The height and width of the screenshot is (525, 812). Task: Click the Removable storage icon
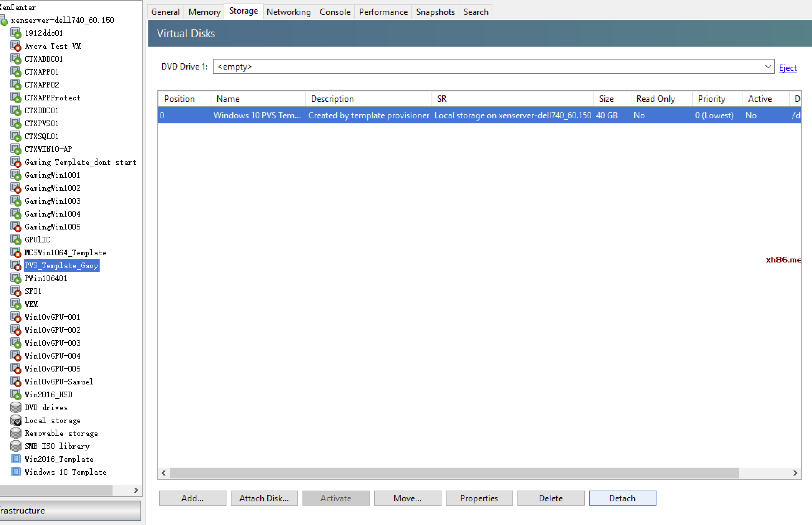pos(15,433)
